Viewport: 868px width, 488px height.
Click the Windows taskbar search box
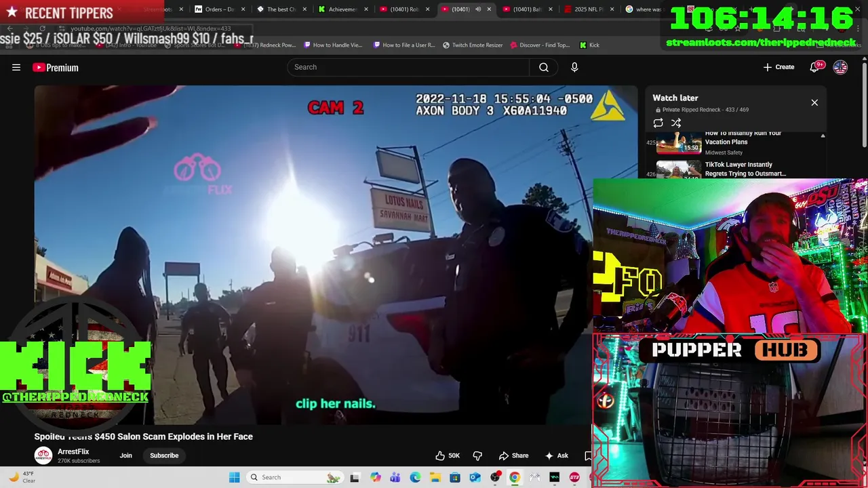pyautogui.click(x=294, y=477)
